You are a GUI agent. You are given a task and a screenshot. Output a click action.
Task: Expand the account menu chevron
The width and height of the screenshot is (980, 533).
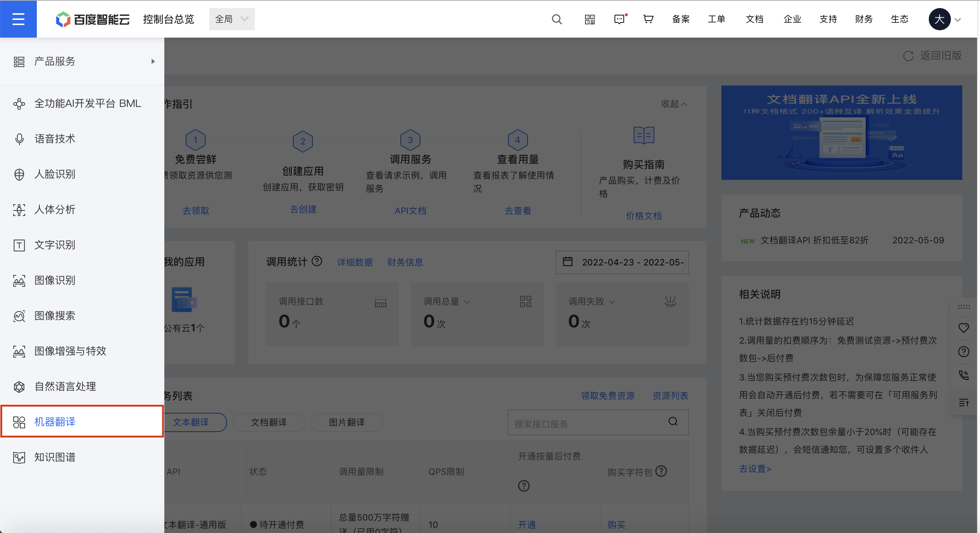(958, 20)
